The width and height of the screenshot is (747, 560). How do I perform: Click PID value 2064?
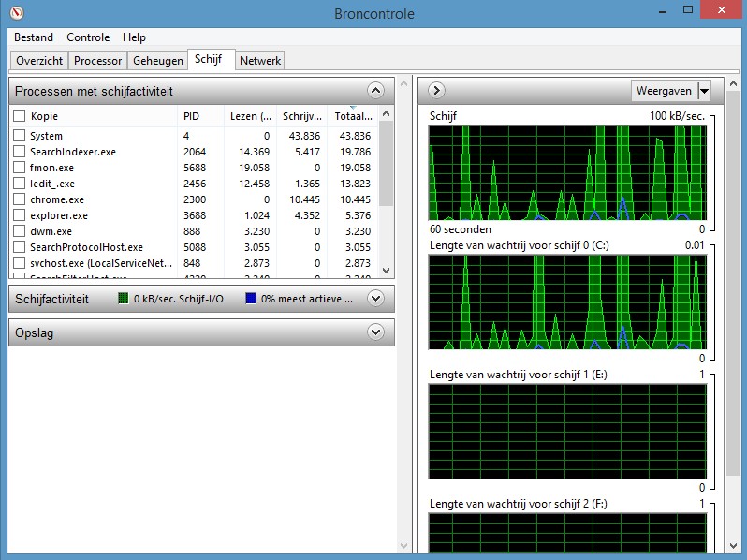[195, 152]
